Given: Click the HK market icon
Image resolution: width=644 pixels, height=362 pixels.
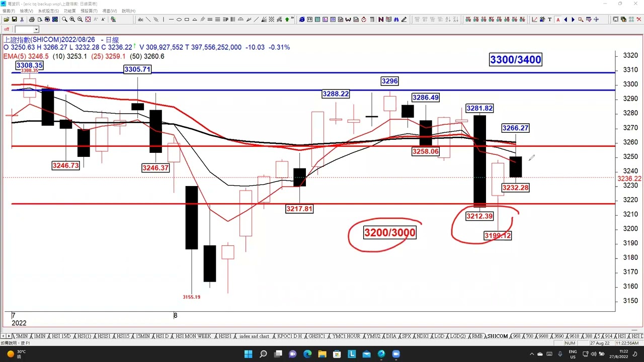Looking at the screenshot, I should pyautogui.click(x=468, y=20).
